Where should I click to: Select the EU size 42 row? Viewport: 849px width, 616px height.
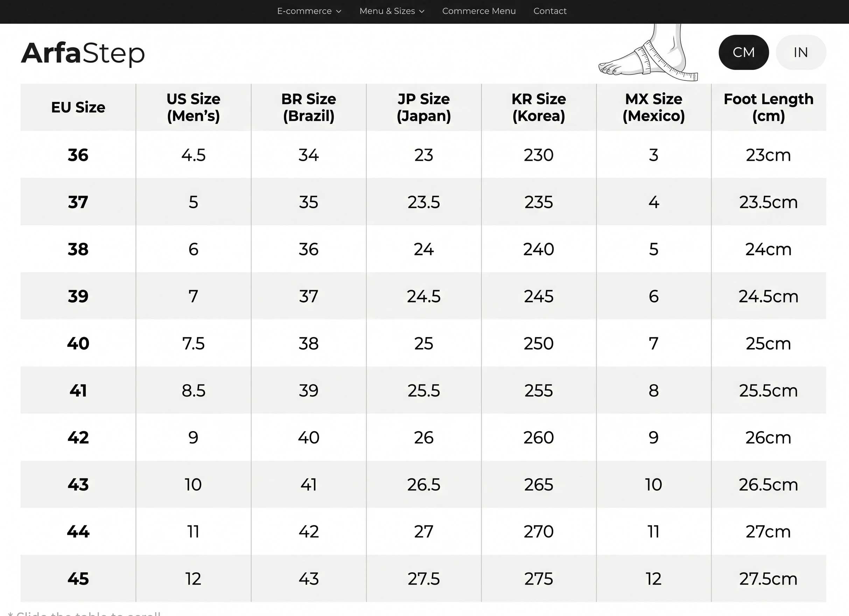[x=423, y=437]
